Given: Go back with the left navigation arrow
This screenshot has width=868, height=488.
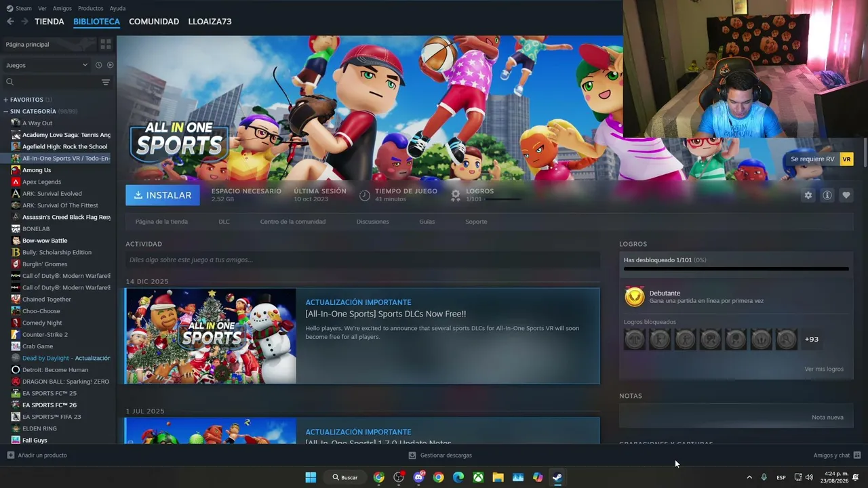Looking at the screenshot, I should [10, 22].
